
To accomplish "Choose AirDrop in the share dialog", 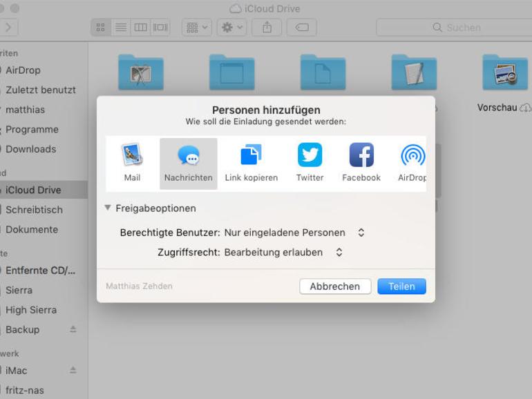I will (412, 164).
